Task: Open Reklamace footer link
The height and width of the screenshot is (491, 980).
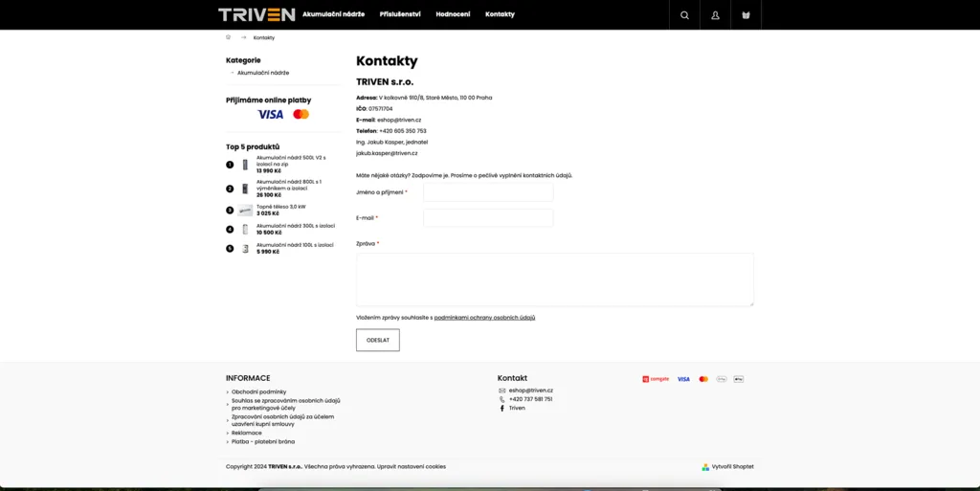Action: 246,433
